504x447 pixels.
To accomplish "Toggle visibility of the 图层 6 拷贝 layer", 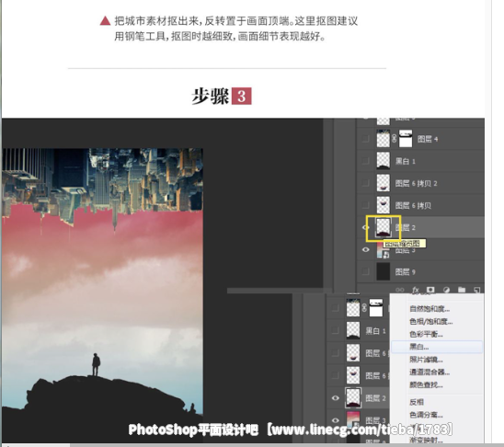I will click(365, 205).
